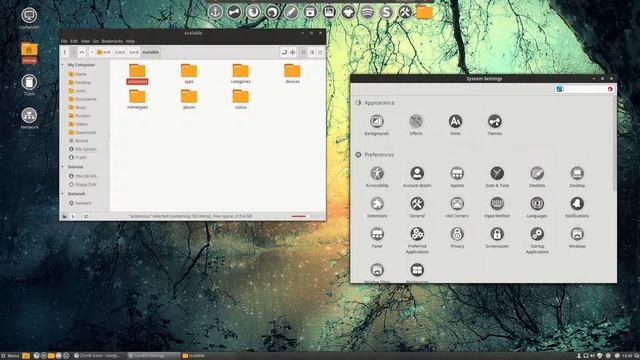The width and height of the screenshot is (640, 360).
Task: Open the View menu in file manager
Action: coord(85,41)
